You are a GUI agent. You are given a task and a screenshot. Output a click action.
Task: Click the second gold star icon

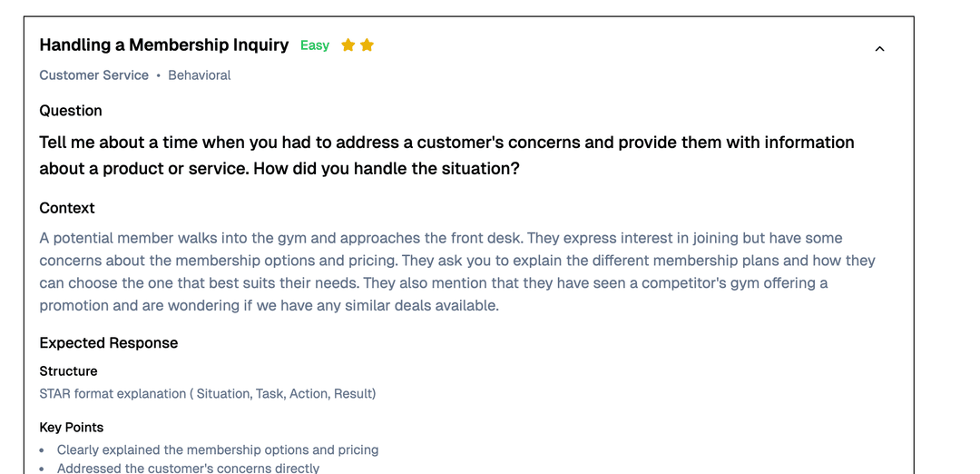(x=367, y=45)
